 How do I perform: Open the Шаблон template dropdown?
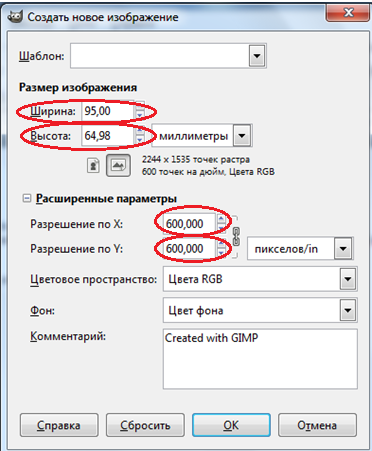click(x=257, y=56)
